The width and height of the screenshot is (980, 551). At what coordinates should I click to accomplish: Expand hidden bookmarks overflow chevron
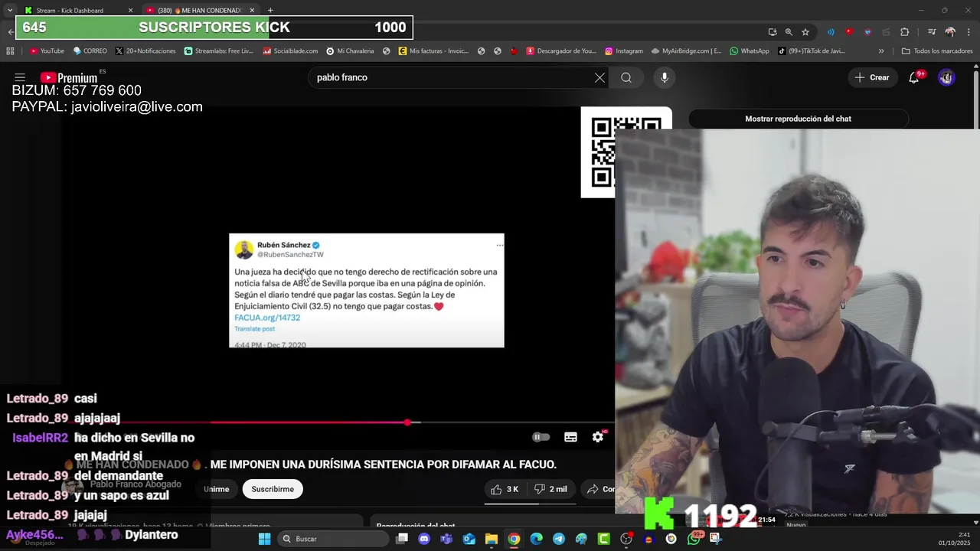click(x=881, y=51)
